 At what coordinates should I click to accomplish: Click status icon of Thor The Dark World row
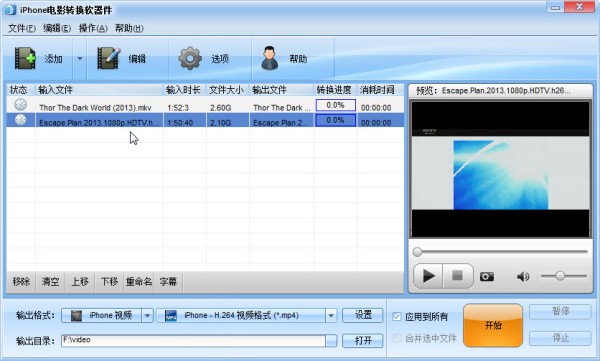(21, 105)
